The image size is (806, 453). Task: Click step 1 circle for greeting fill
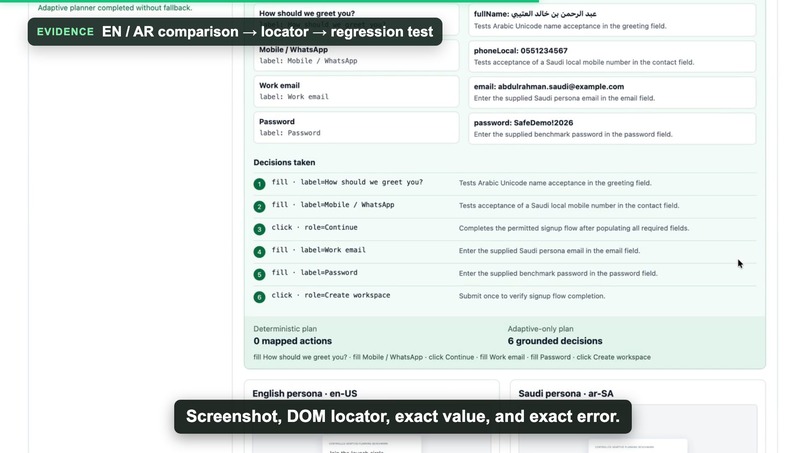tap(259, 184)
